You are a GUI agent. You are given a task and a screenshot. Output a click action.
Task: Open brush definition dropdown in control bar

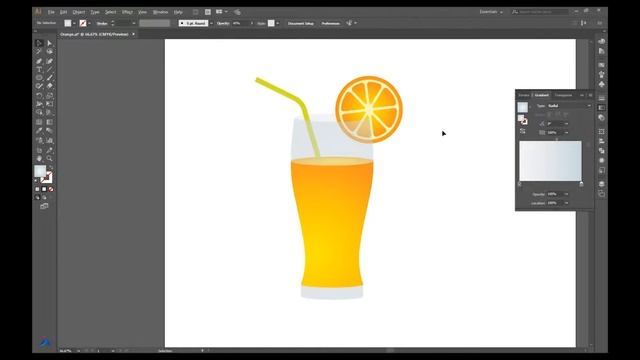click(x=211, y=23)
